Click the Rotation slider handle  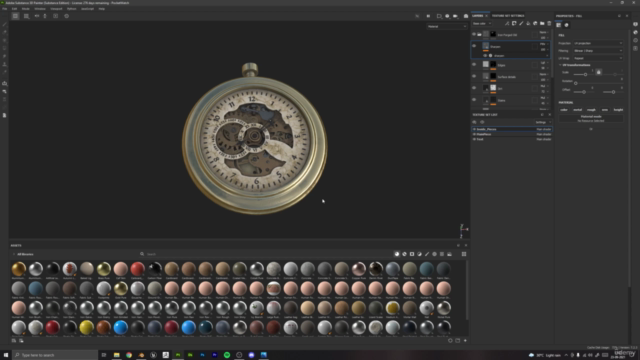[x=576, y=83]
